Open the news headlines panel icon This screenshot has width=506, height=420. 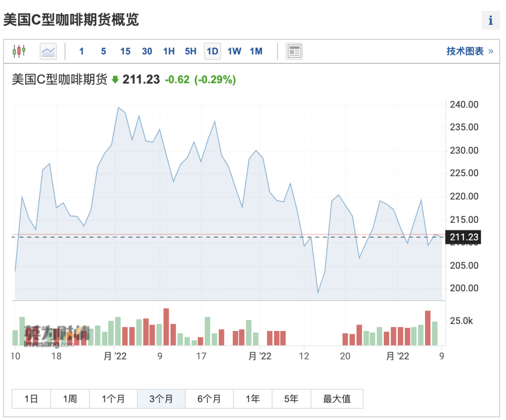[294, 51]
